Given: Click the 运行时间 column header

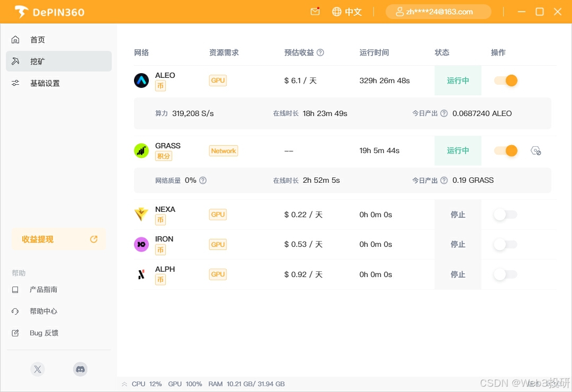Looking at the screenshot, I should (x=374, y=52).
